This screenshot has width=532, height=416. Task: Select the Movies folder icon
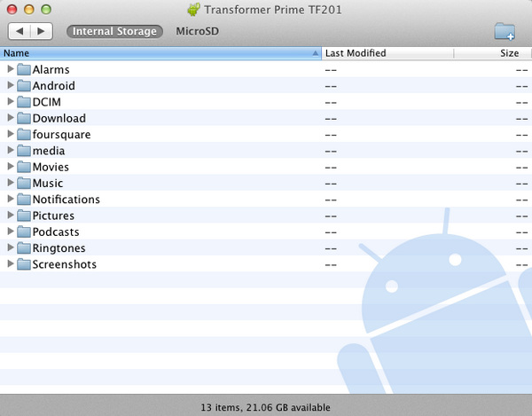coord(24,168)
